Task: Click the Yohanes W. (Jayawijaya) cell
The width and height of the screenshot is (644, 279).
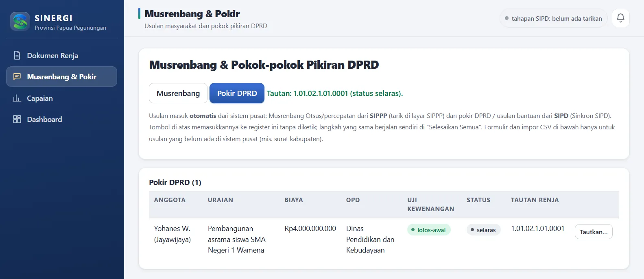Action: 172,234
